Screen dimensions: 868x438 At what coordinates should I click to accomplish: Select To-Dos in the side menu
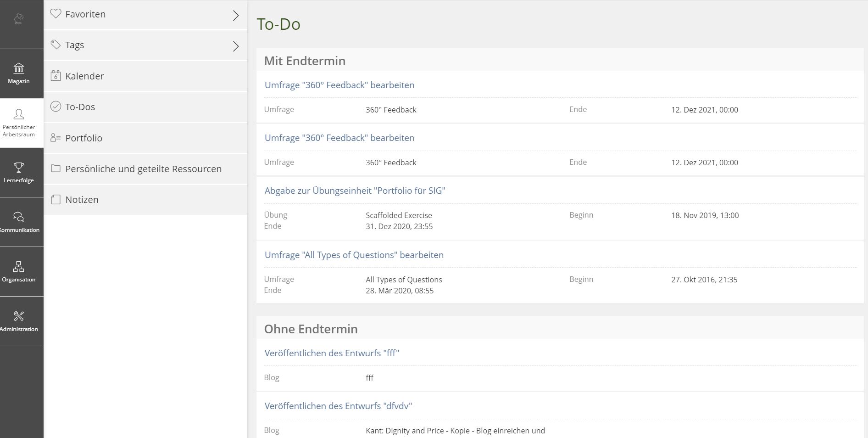pos(80,107)
